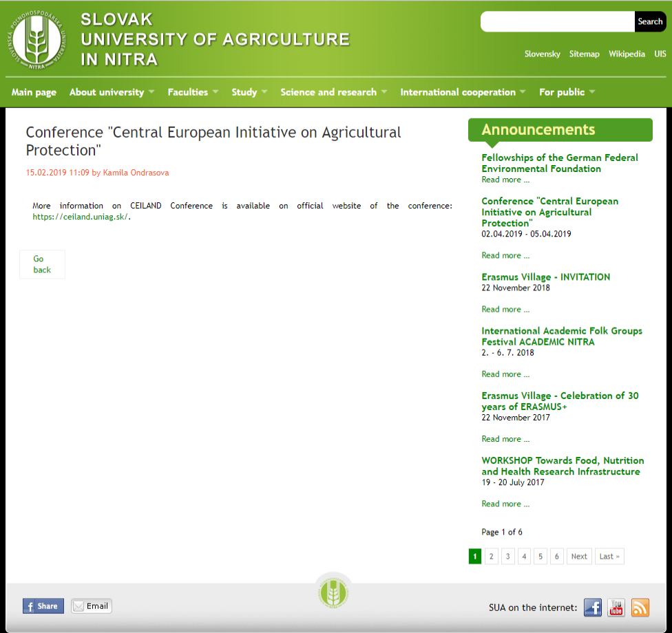Switch to the Slovensky language

click(x=542, y=54)
